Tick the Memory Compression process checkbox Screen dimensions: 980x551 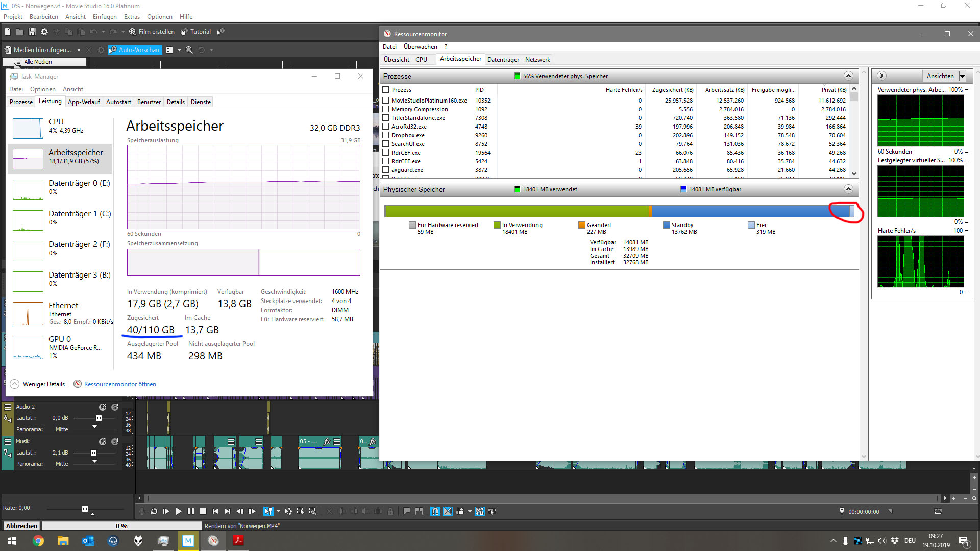[386, 109]
